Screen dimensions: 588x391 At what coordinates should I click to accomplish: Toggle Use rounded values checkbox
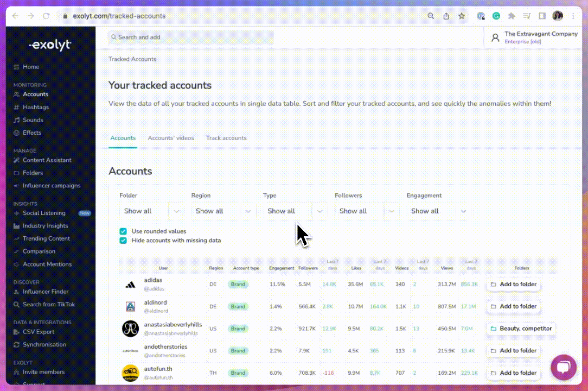click(123, 231)
